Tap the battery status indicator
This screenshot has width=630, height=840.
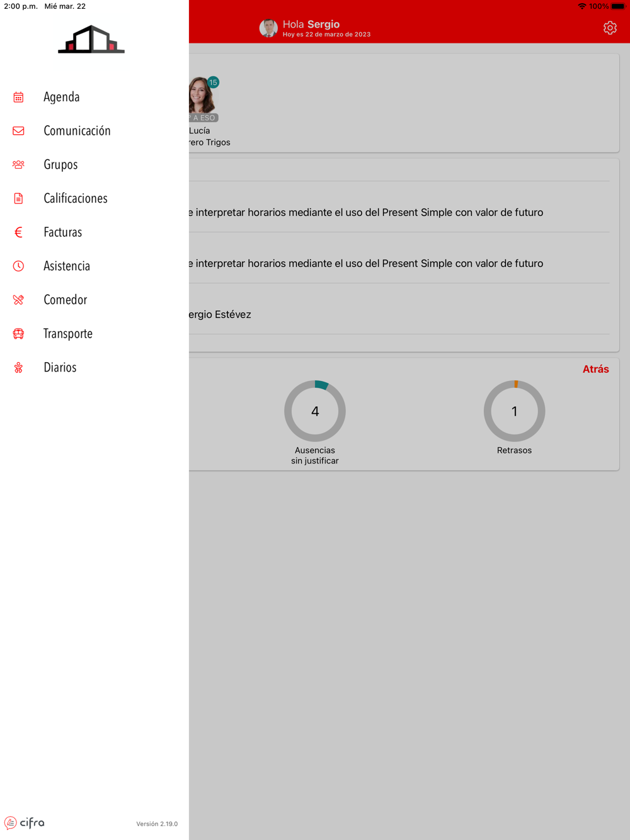point(618,6)
